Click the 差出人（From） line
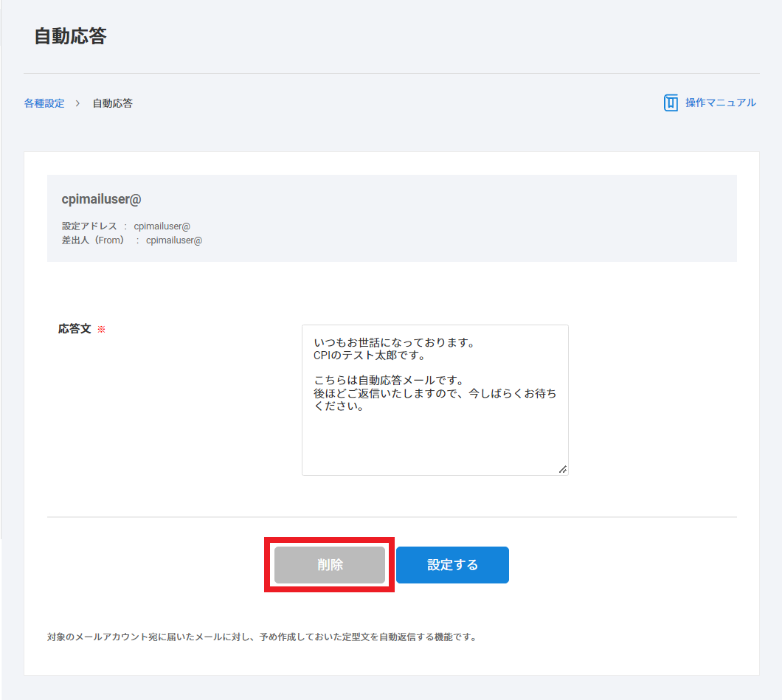Screen dimensions: 782x700 click(x=132, y=240)
